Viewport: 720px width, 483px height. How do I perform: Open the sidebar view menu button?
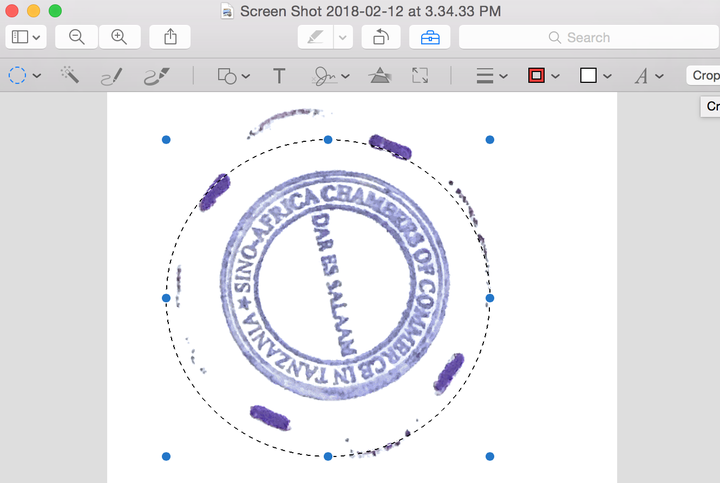[26, 37]
